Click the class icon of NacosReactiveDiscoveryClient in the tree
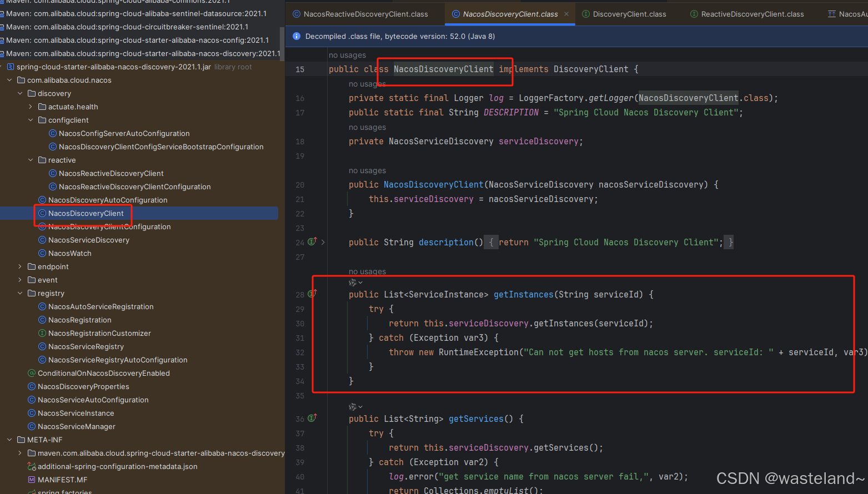Image resolution: width=868 pixels, height=494 pixels. click(x=53, y=173)
